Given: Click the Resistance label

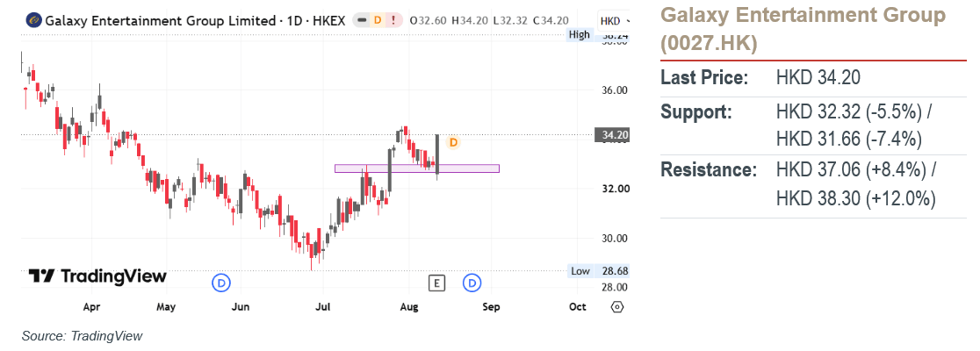Looking at the screenshot, I should click(710, 170).
